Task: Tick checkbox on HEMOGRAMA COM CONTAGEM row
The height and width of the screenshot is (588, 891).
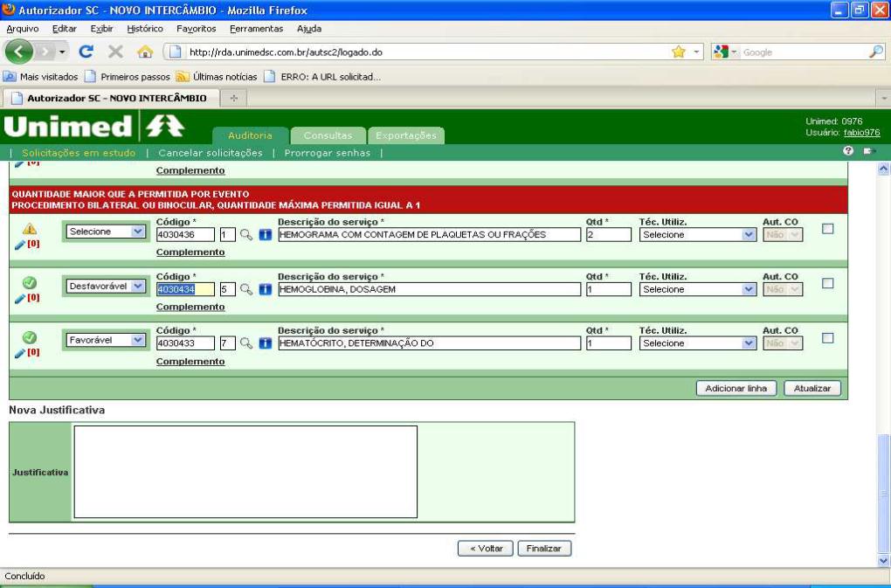Action: pos(828,229)
